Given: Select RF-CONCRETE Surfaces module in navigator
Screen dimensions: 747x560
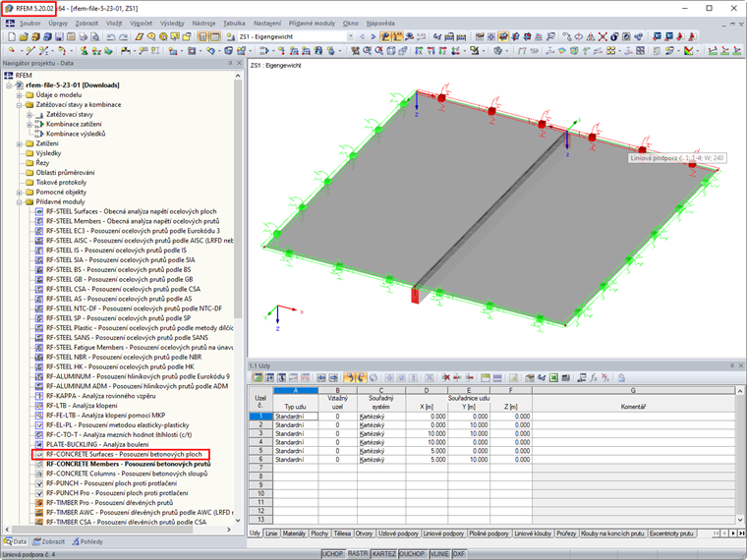Looking at the screenshot, I should [124, 454].
